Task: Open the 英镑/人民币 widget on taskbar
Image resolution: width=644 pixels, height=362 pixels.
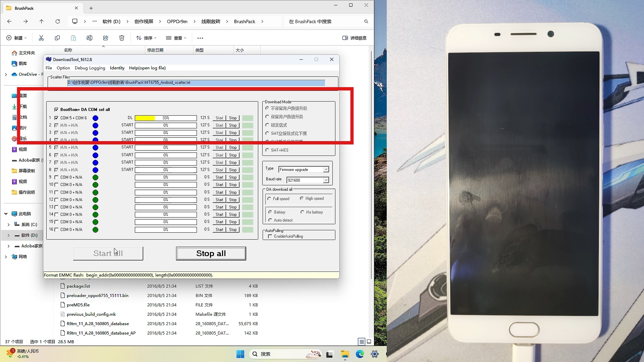Action: tap(22, 354)
